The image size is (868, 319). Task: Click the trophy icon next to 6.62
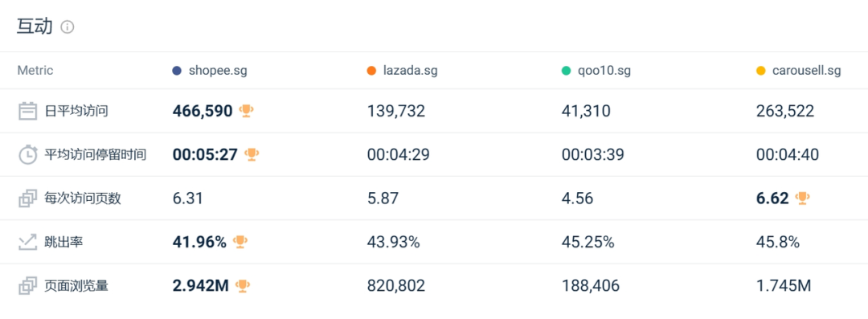tap(802, 198)
